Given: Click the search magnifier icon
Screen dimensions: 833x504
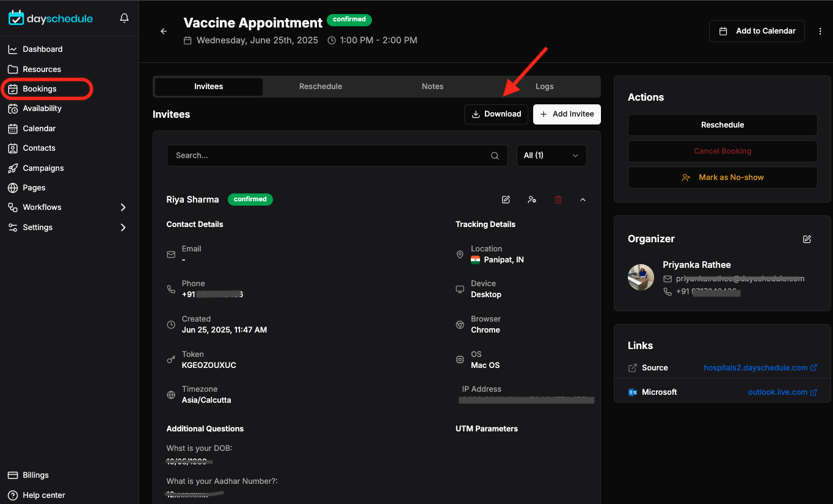Looking at the screenshot, I should (495, 156).
